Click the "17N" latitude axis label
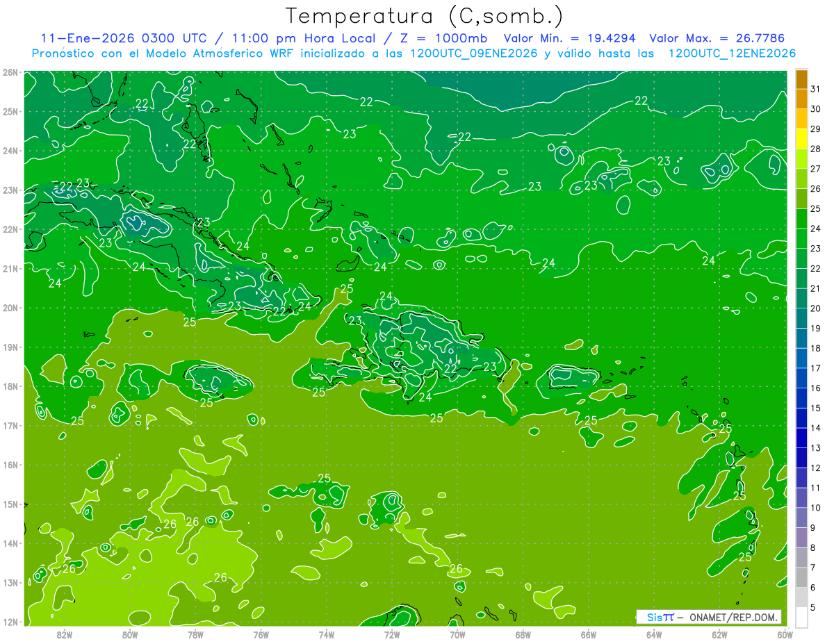This screenshot has width=834, height=644. pyautogui.click(x=10, y=426)
